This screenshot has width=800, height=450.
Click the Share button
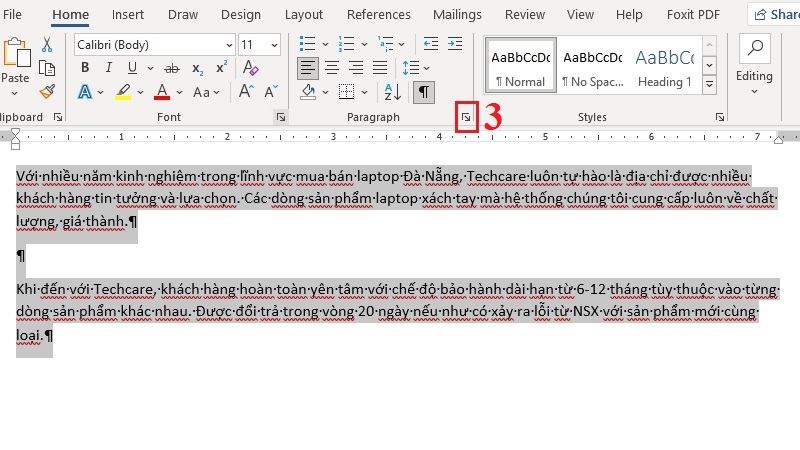[775, 14]
